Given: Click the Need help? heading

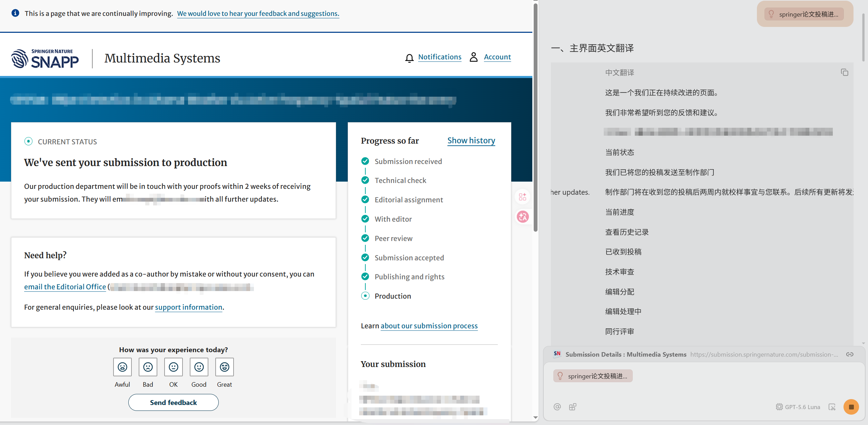Looking at the screenshot, I should tap(45, 255).
